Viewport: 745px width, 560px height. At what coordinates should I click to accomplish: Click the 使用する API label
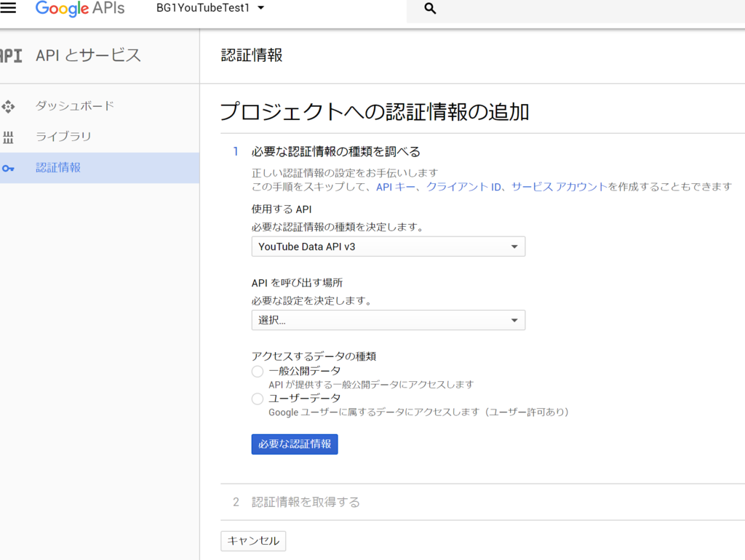tap(282, 209)
